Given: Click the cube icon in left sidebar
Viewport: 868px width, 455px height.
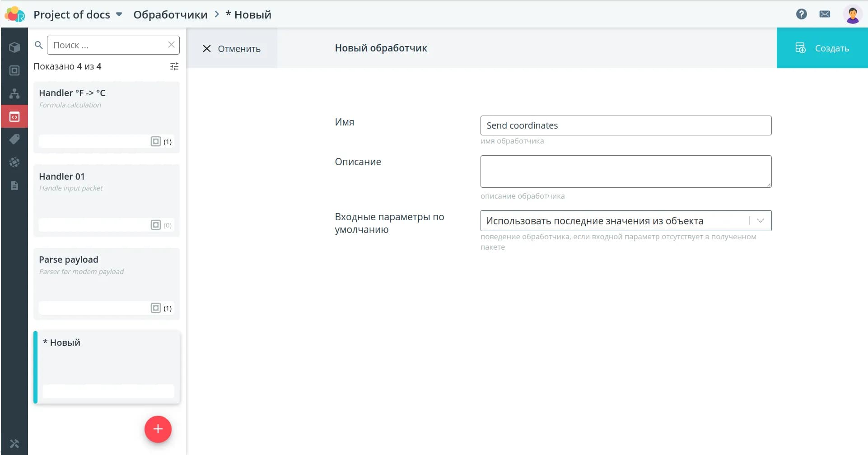Looking at the screenshot, I should coord(14,47).
